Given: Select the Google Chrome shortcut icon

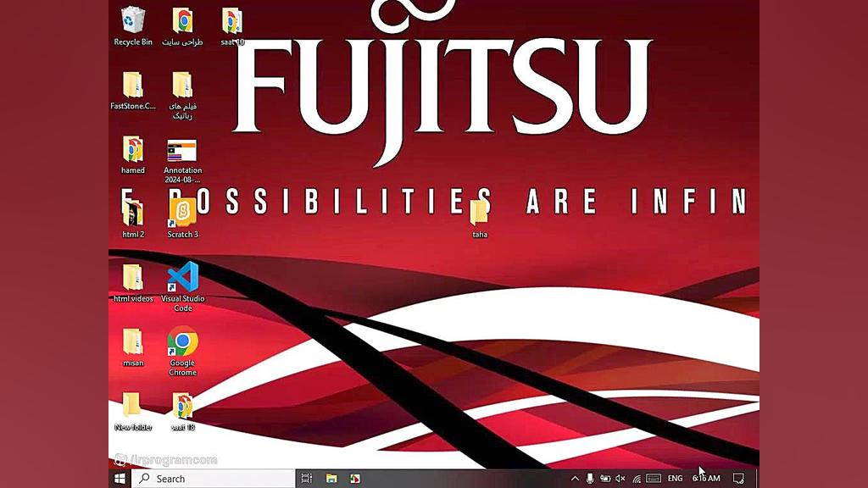Looking at the screenshot, I should (x=183, y=351).
